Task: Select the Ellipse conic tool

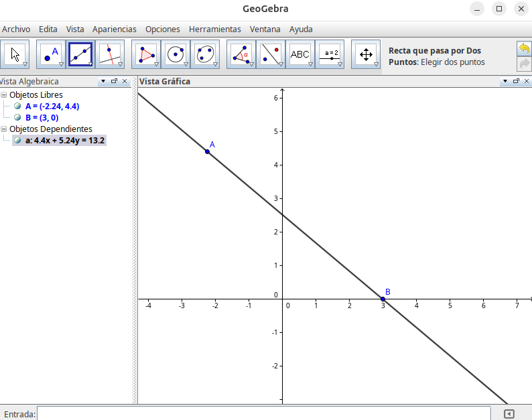Action: 205,54
